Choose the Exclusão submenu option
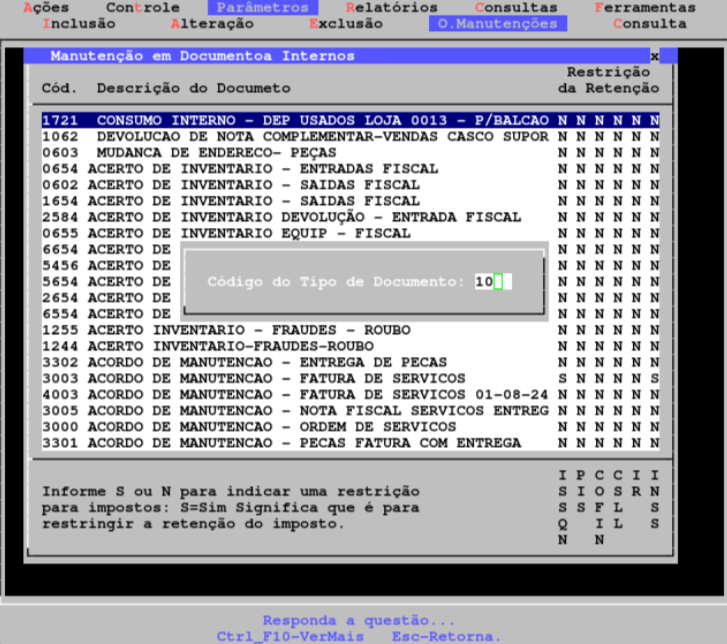Image resolution: width=727 pixels, height=644 pixels. tap(346, 23)
